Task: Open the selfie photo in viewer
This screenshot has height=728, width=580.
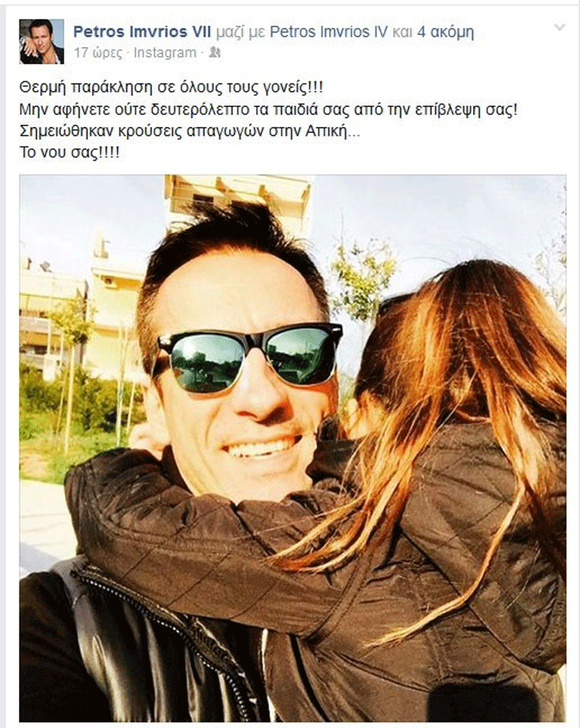Action: tap(292, 449)
